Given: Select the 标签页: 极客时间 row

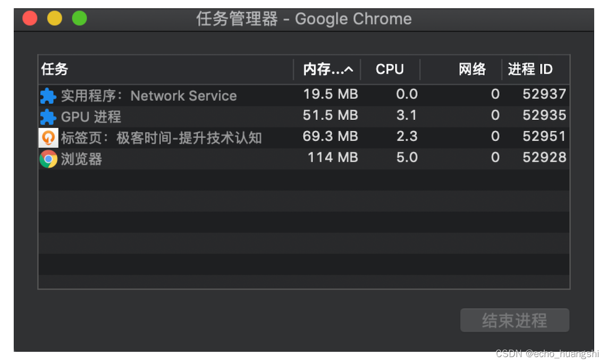Looking at the screenshot, I should pyautogui.click(x=161, y=138).
